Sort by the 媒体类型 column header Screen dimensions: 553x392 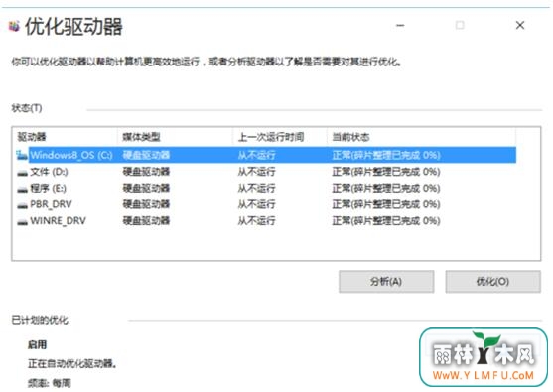[175, 137]
